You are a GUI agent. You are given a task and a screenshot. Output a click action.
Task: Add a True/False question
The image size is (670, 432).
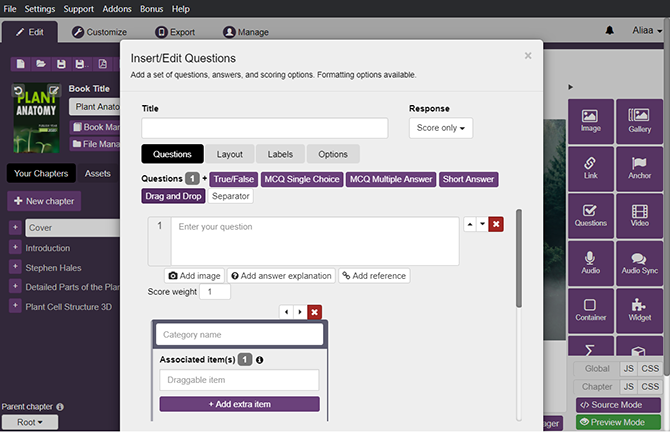234,180
